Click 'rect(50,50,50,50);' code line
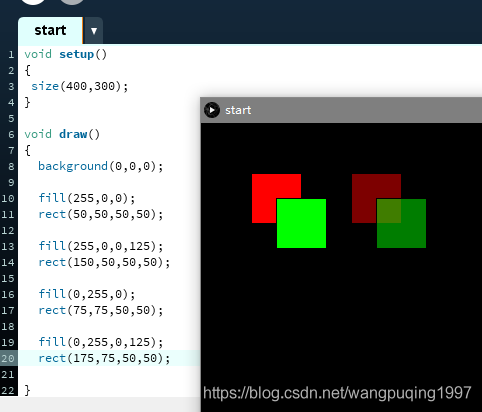Viewport: 482px width, 412px height. coord(101,214)
